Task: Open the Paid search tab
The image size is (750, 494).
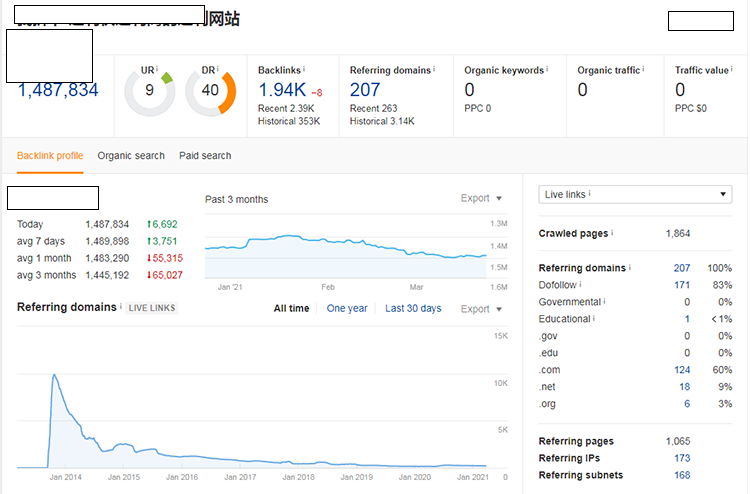Action: click(205, 155)
